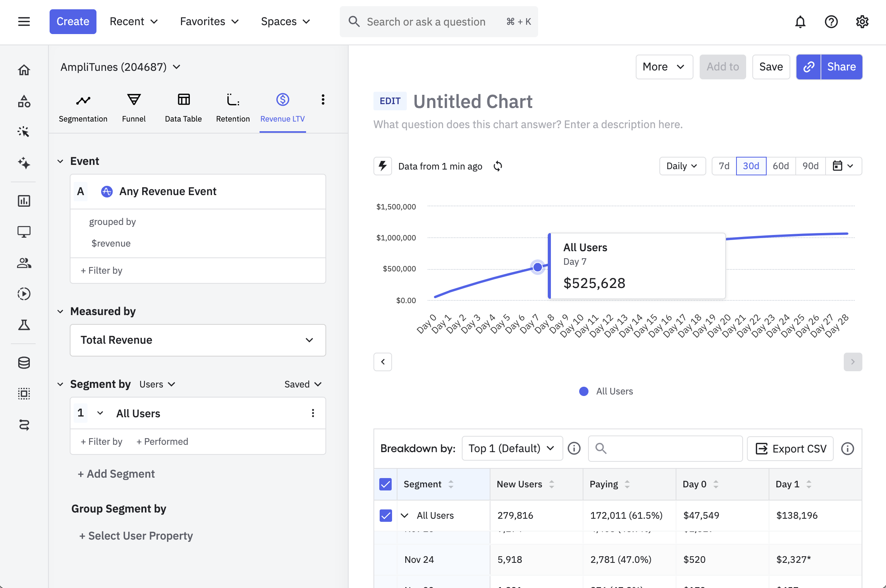Expand the Top 1 (Default) breakdown dropdown
This screenshot has height=588, width=886.
512,448
